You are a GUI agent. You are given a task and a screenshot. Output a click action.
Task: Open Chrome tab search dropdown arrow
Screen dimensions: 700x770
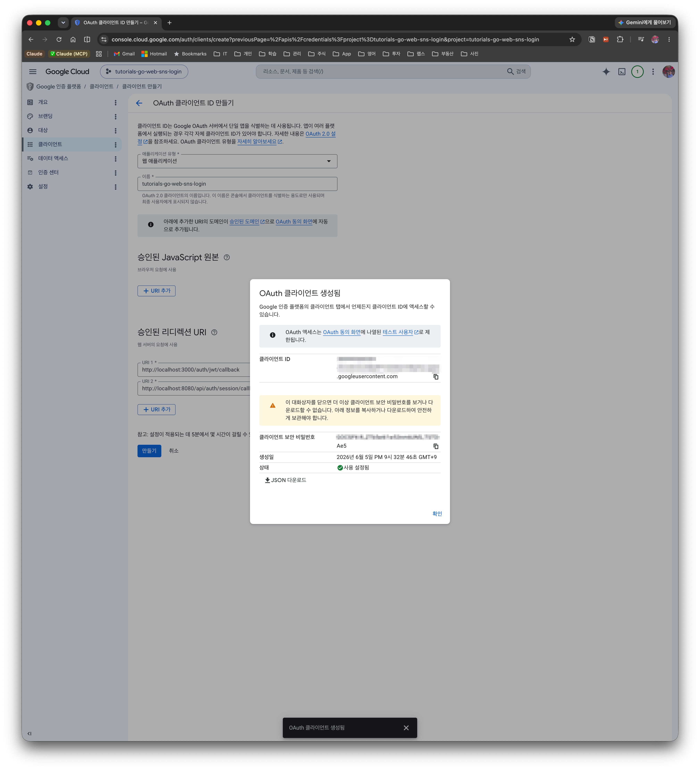click(x=63, y=23)
